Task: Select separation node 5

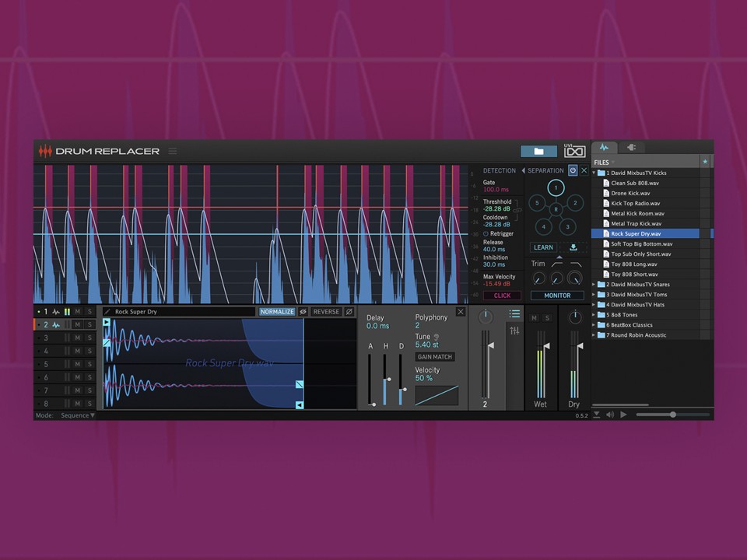Action: click(537, 203)
